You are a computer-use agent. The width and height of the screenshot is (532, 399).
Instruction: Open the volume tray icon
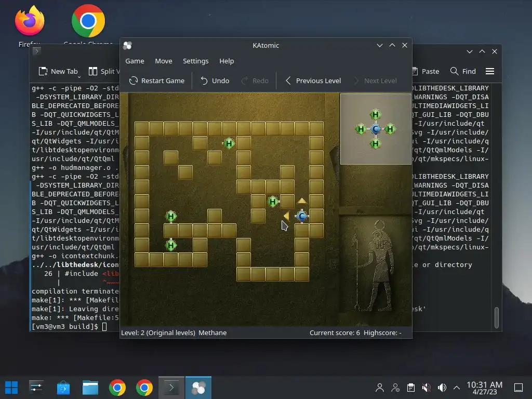click(x=442, y=388)
